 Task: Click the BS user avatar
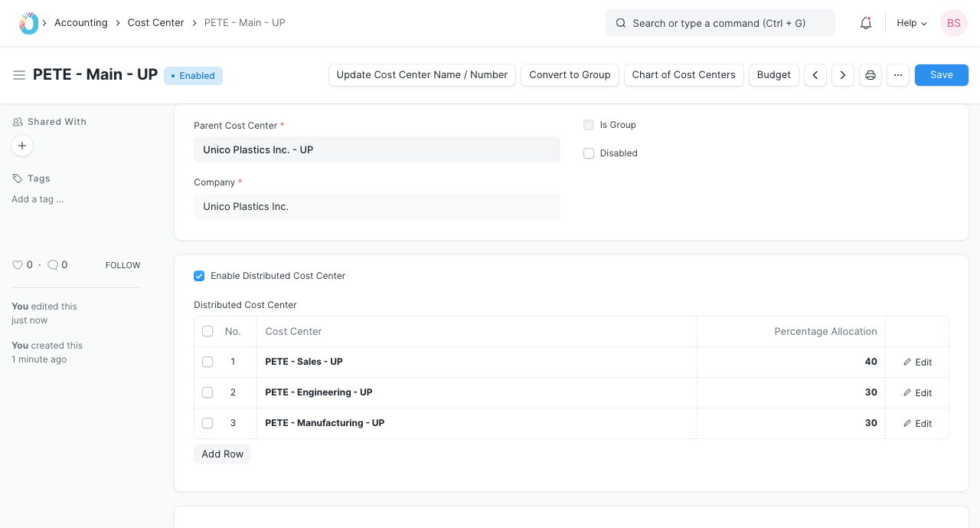(x=953, y=23)
